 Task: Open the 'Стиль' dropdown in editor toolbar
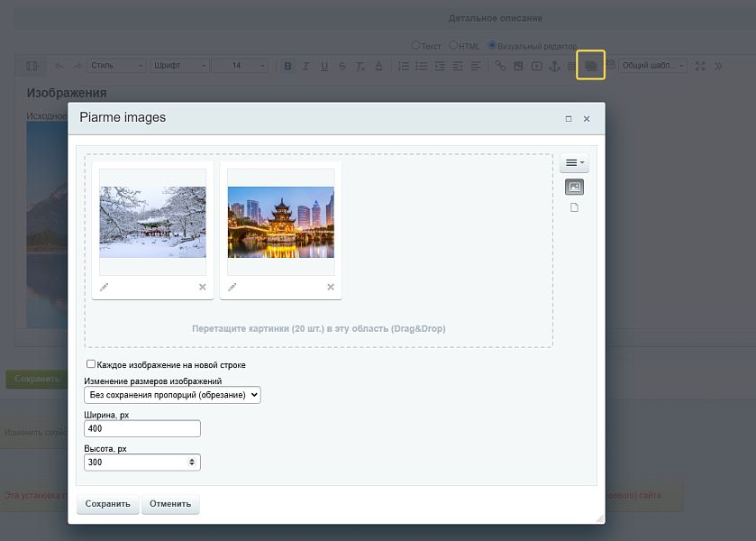point(117,66)
